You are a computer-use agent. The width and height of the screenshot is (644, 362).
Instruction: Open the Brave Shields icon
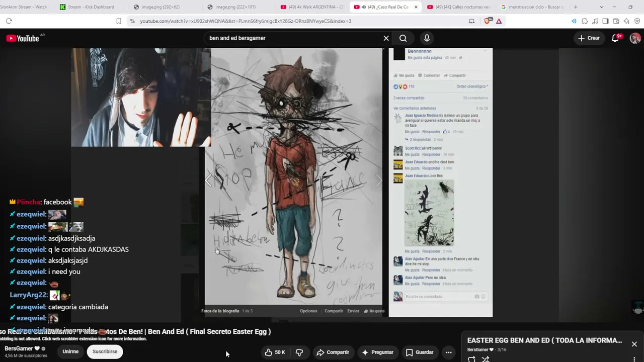pos(487,21)
